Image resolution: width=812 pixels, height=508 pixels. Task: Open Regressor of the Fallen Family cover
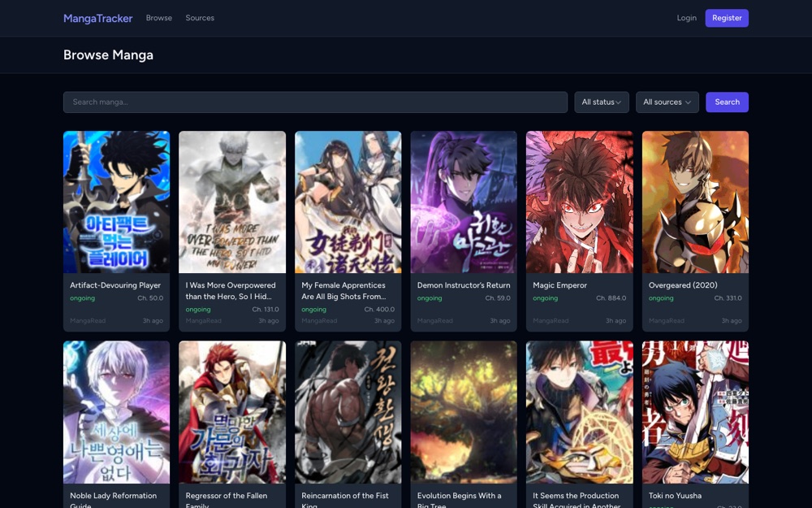click(x=232, y=412)
